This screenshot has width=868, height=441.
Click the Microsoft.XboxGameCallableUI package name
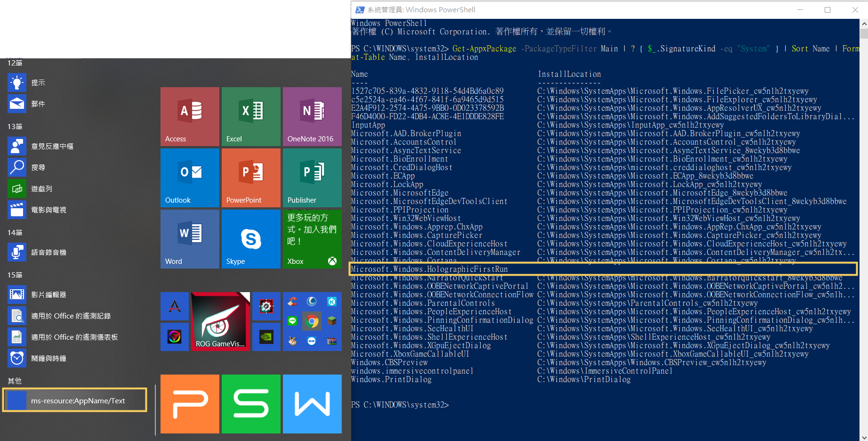coord(410,354)
